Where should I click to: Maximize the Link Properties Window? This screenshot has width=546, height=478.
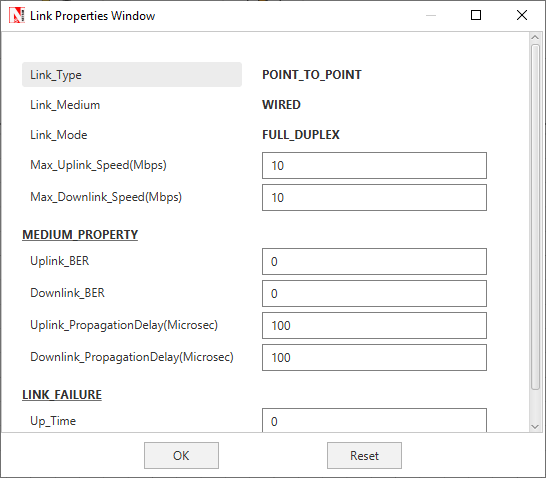(476, 15)
